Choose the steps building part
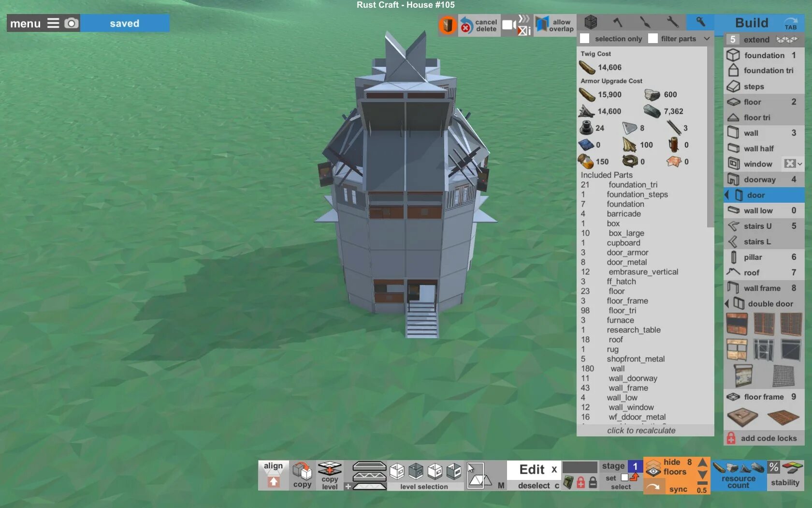812x508 pixels. coord(764,86)
